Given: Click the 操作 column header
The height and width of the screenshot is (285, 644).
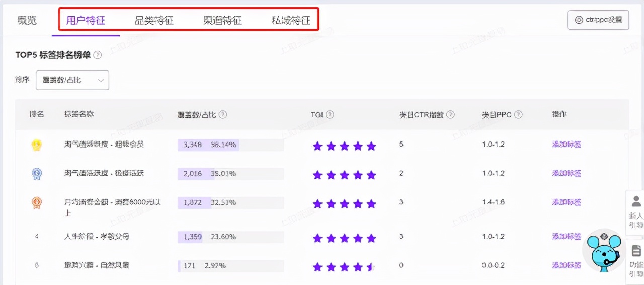Looking at the screenshot, I should click(559, 114).
